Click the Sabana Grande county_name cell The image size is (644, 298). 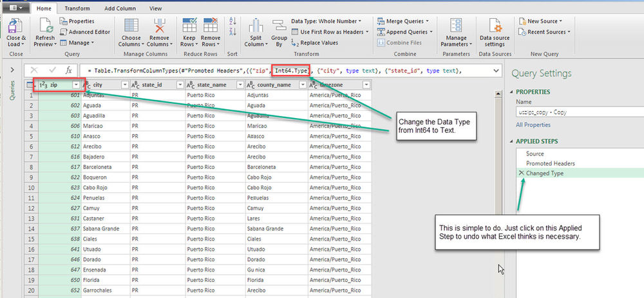point(276,228)
